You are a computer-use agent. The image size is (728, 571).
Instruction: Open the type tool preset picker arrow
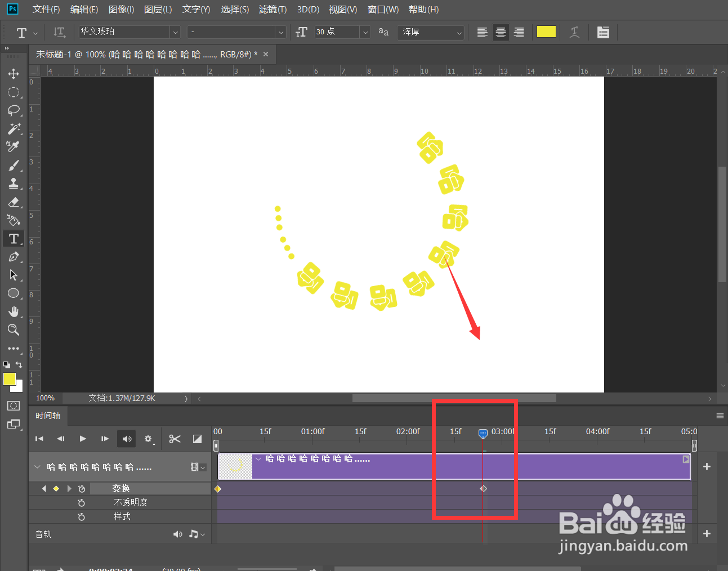coord(35,33)
